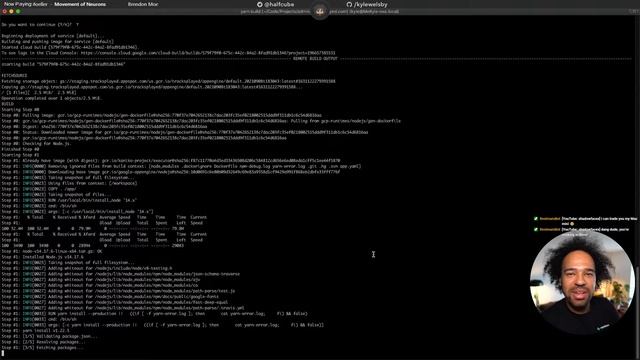Screen dimensions: 640x360
Task: Click the 'Resolving packages' step line
Action: (43, 342)
